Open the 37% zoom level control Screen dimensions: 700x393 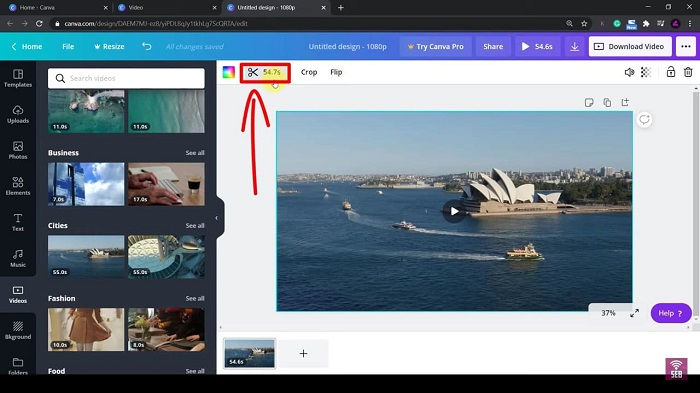point(608,313)
